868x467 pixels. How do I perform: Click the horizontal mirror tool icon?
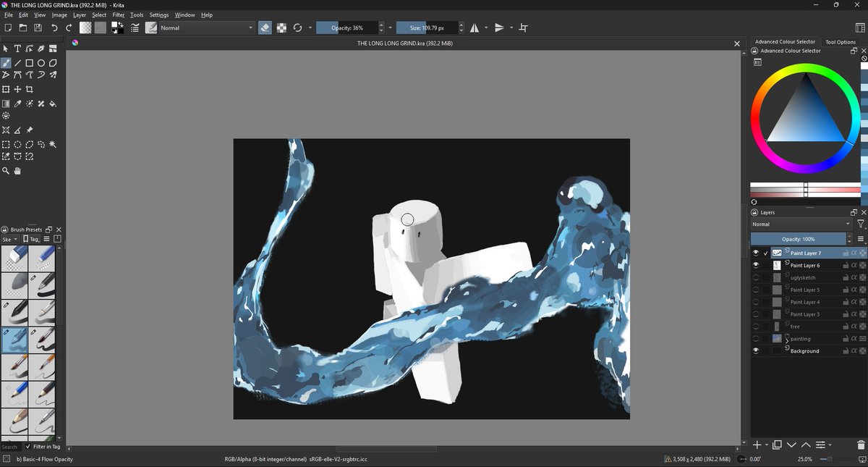pos(475,28)
